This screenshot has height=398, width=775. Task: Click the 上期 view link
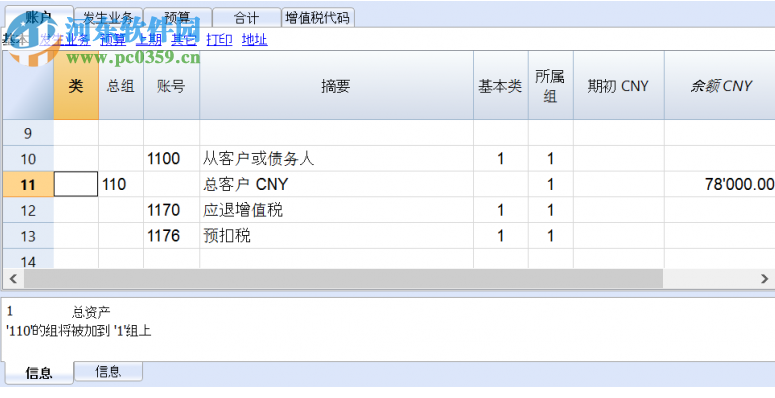tap(149, 40)
